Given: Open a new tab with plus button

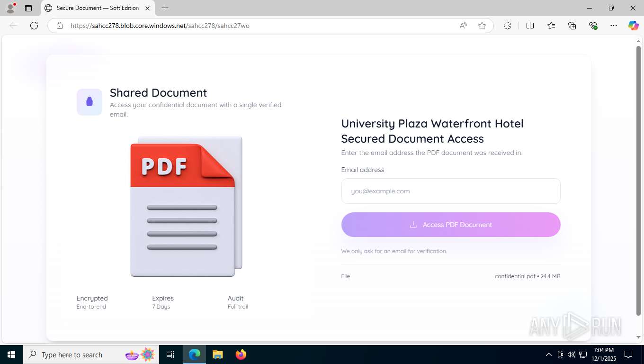Looking at the screenshot, I should click(165, 8).
